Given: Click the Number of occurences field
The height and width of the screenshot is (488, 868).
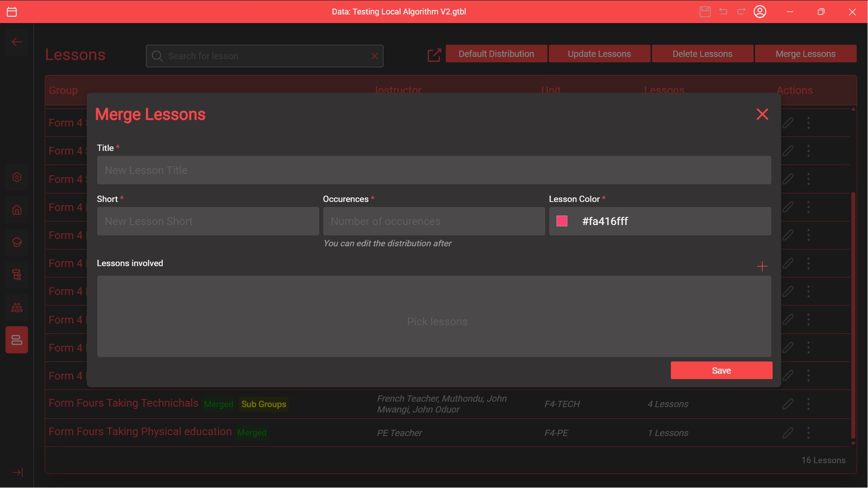Looking at the screenshot, I should coord(434,221).
